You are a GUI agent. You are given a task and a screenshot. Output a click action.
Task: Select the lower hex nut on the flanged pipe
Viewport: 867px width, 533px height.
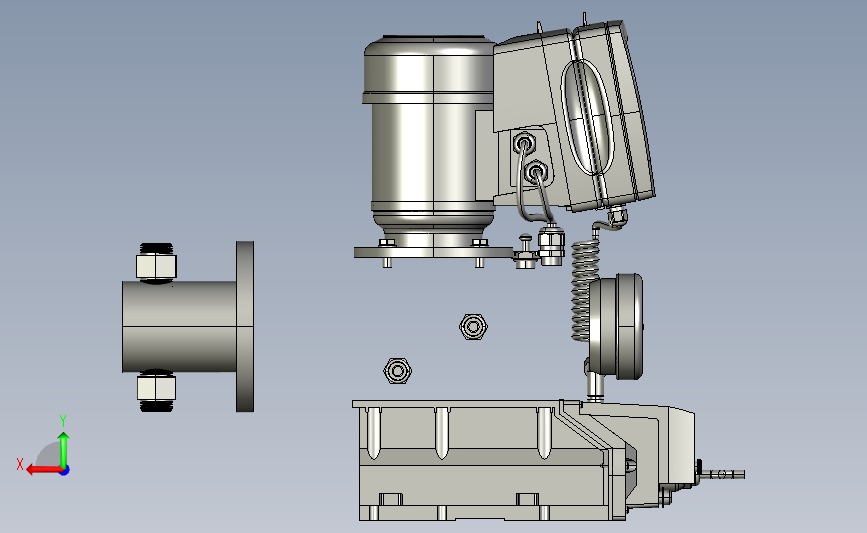tap(156, 388)
